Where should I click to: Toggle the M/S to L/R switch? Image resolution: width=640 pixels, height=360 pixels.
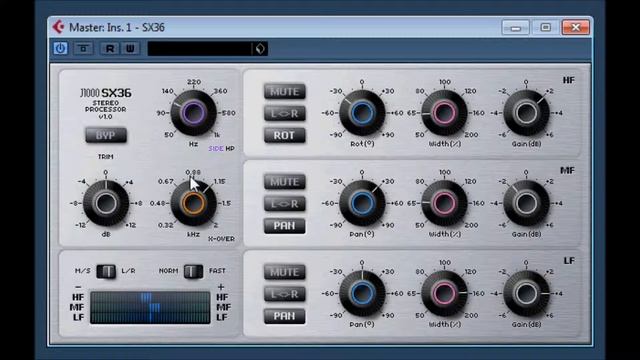pos(106,271)
